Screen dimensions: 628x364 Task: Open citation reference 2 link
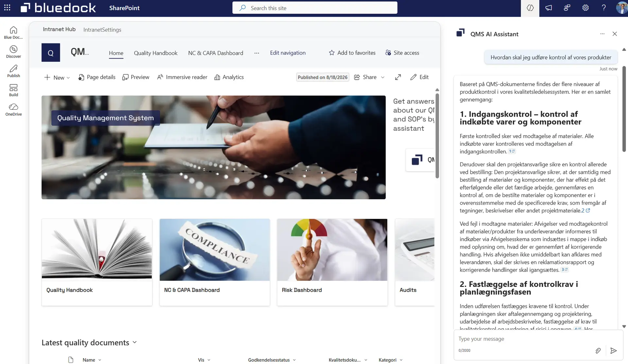pos(585,211)
